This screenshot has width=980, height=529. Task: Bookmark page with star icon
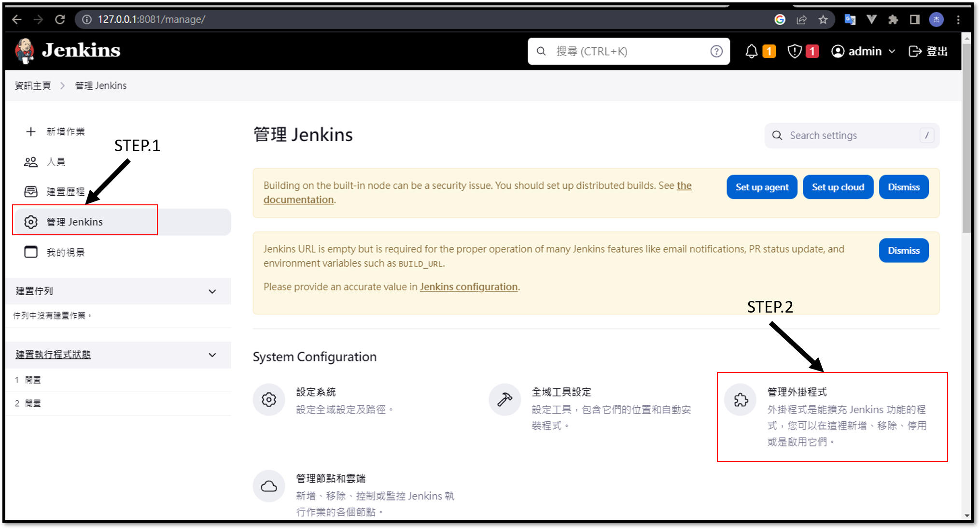pos(823,19)
